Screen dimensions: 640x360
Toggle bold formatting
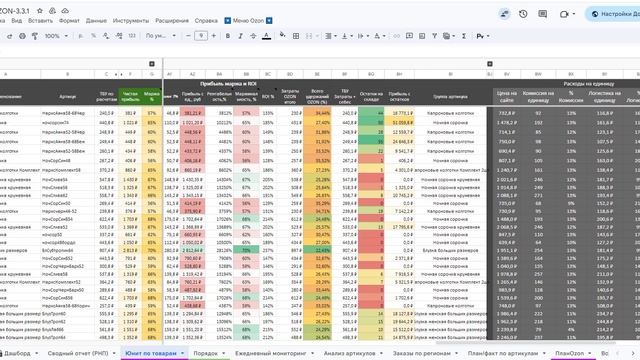pyautogui.click(x=228, y=36)
